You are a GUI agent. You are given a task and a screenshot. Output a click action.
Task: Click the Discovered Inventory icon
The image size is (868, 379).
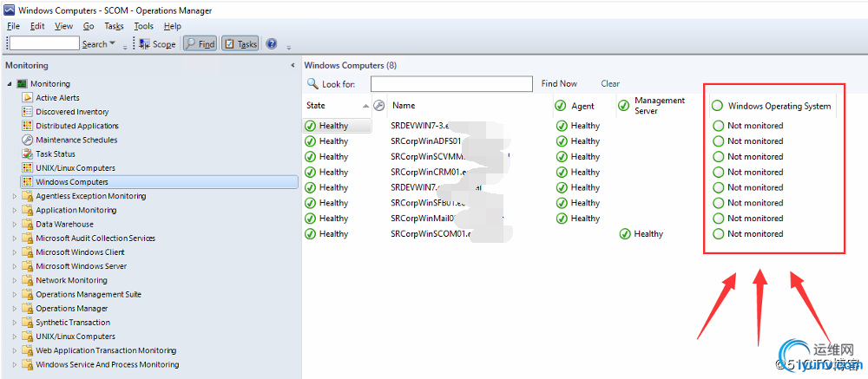27,112
